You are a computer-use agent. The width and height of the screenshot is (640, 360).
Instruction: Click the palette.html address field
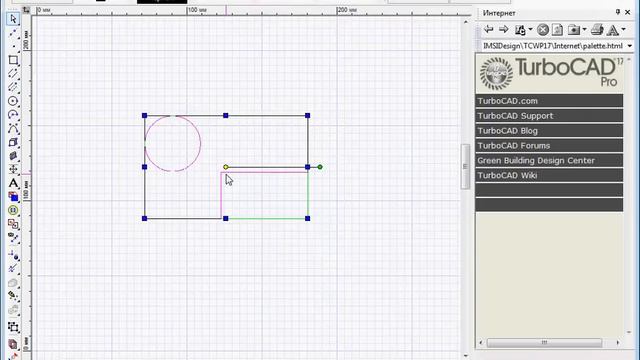point(552,46)
